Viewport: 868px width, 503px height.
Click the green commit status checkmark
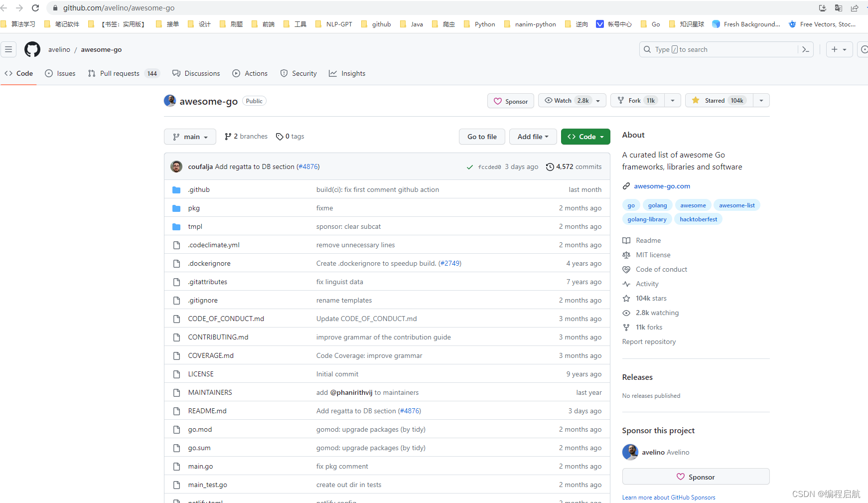coord(469,167)
